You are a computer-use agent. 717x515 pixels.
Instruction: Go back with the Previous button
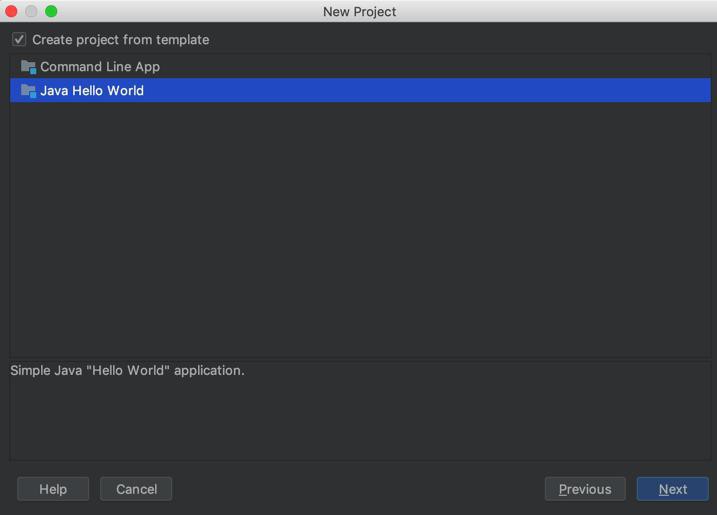[x=585, y=489]
